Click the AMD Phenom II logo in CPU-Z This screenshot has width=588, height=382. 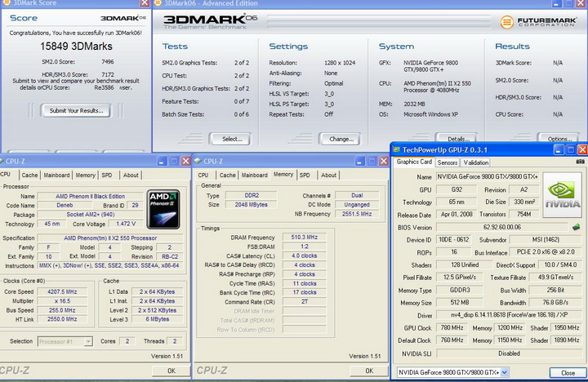pyautogui.click(x=163, y=209)
